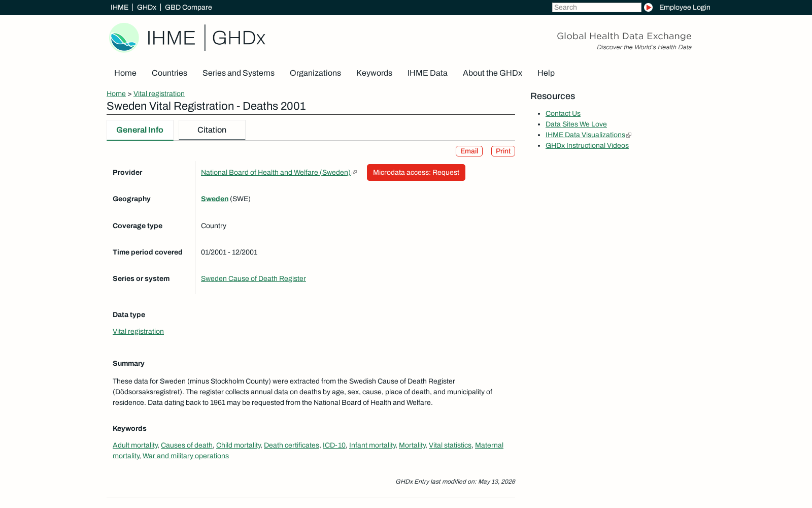The height and width of the screenshot is (508, 812).
Task: Click Microdata access: Request button
Action: click(416, 173)
